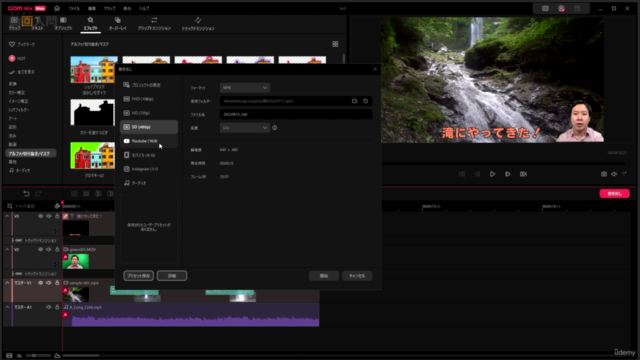Switch to the クリップトランジション tab

pos(154,24)
